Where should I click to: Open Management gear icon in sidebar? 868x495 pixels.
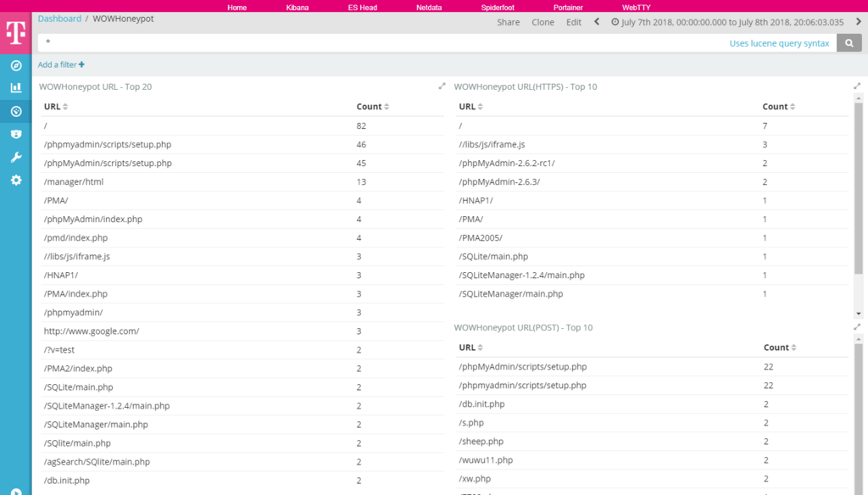16,180
